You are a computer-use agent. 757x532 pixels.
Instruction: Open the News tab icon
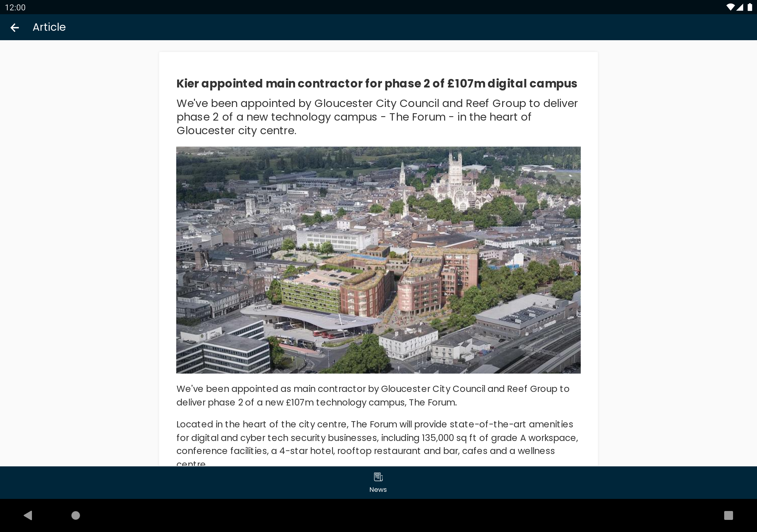pos(378,477)
